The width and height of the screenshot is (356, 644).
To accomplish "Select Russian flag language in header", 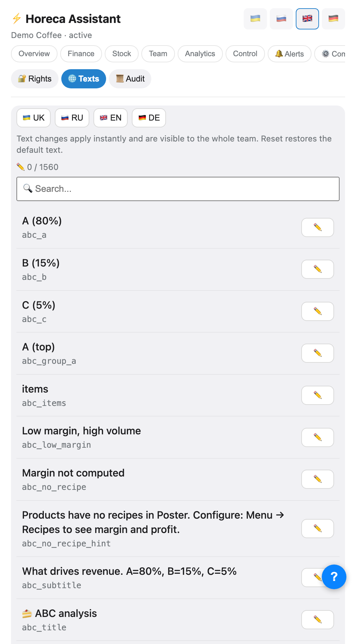I will 281,19.
